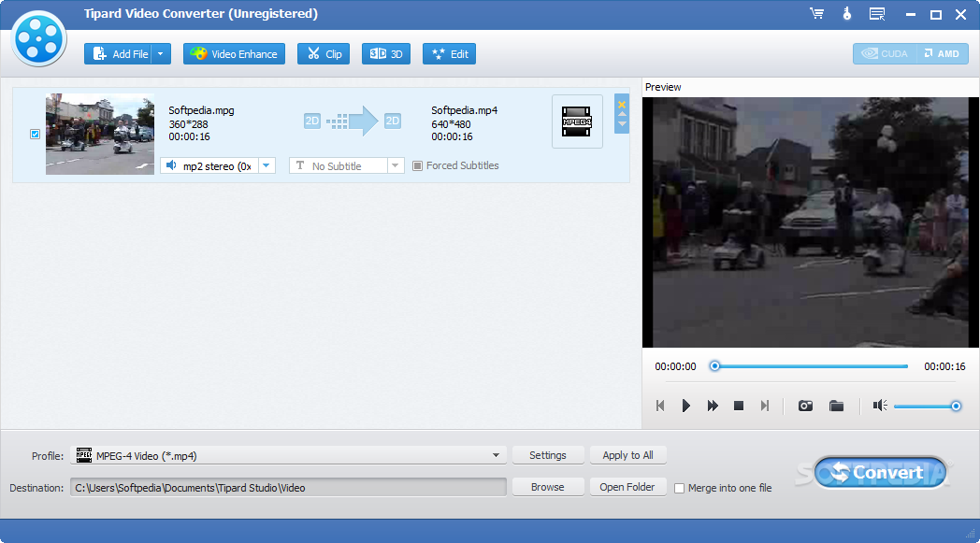Play the preview video
This screenshot has height=543, width=980.
pyautogui.click(x=685, y=406)
